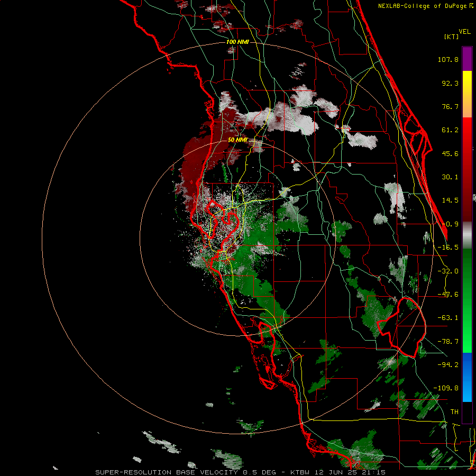Click the -0.9 velocity scale value

pyautogui.click(x=450, y=224)
